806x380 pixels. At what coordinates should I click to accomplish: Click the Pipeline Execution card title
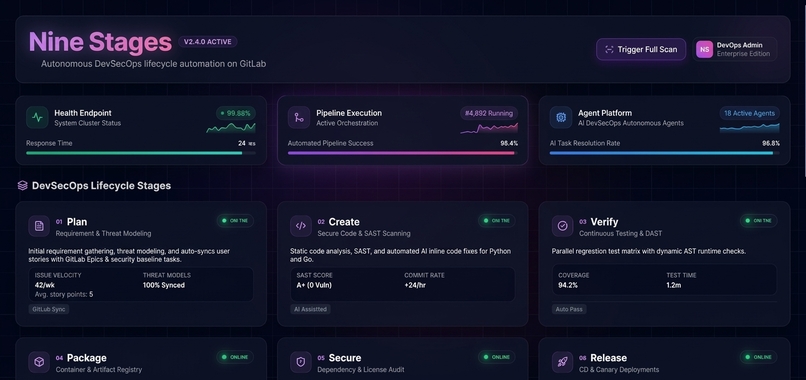coord(349,113)
